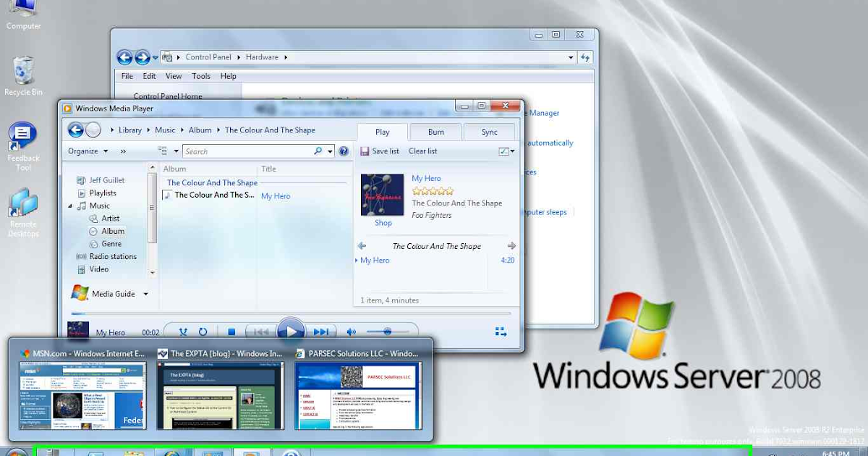Mute the Media Player volume

click(352, 332)
